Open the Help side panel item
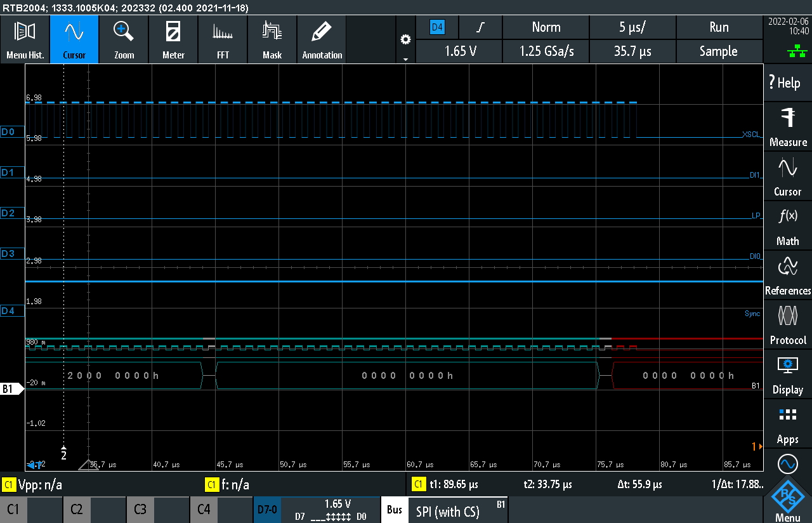The width and height of the screenshot is (812, 523). coord(787,83)
